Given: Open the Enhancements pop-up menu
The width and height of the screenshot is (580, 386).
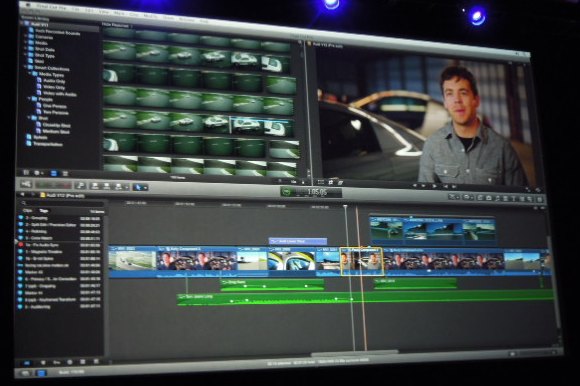Looking at the screenshot, I should tap(453, 197).
